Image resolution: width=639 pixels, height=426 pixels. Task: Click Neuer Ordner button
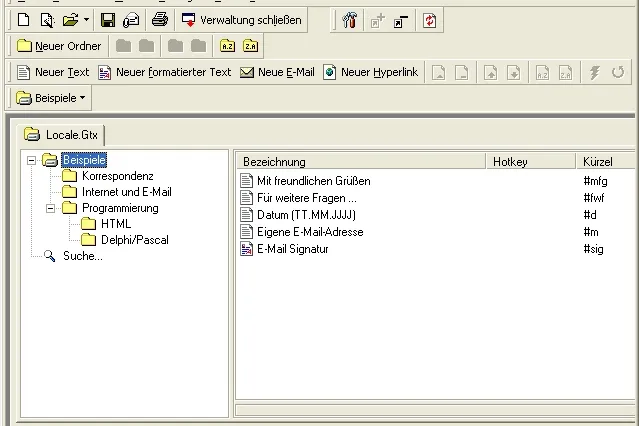59,46
